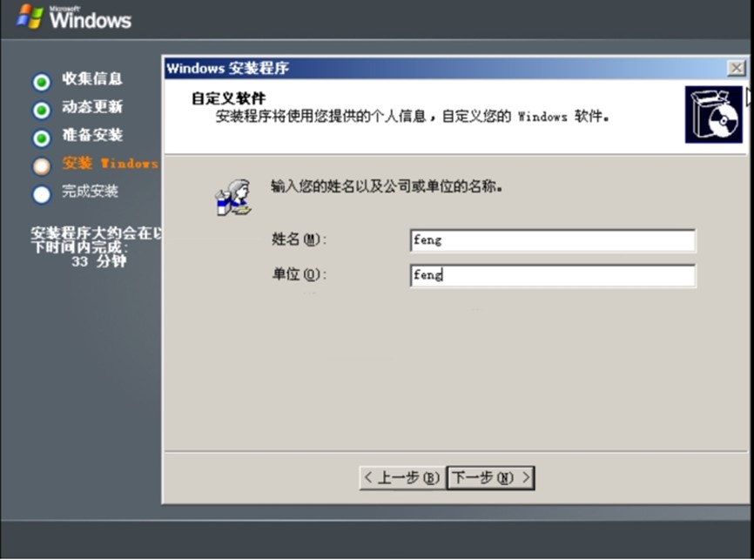Click the 完成安装 step label
Viewport: 754px width, 560px height.
click(x=90, y=191)
